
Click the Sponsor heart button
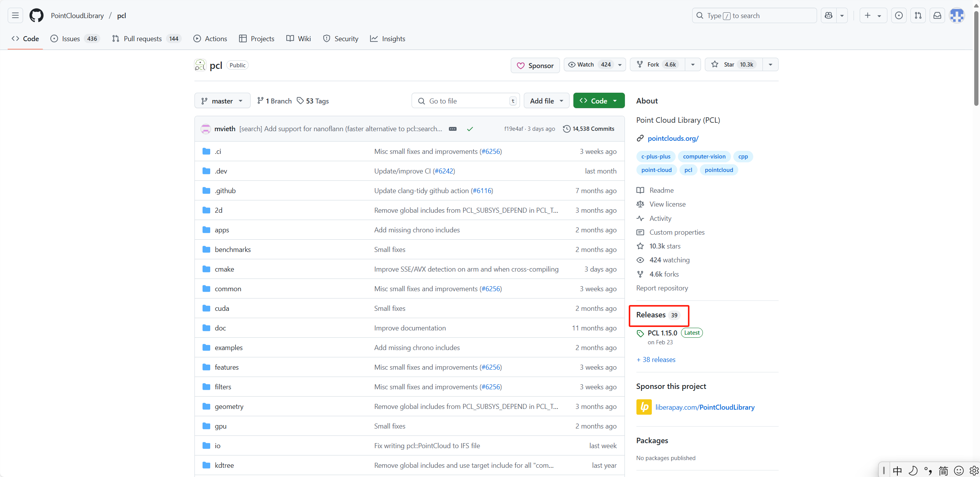535,65
